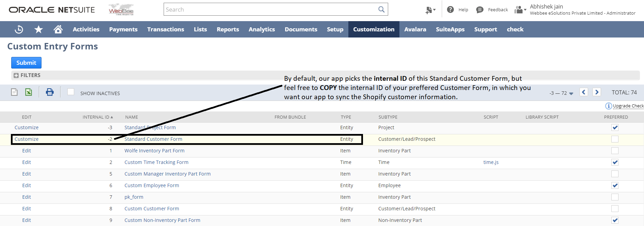Sort by Internal ID column header
The height and width of the screenshot is (226, 644).
point(98,117)
